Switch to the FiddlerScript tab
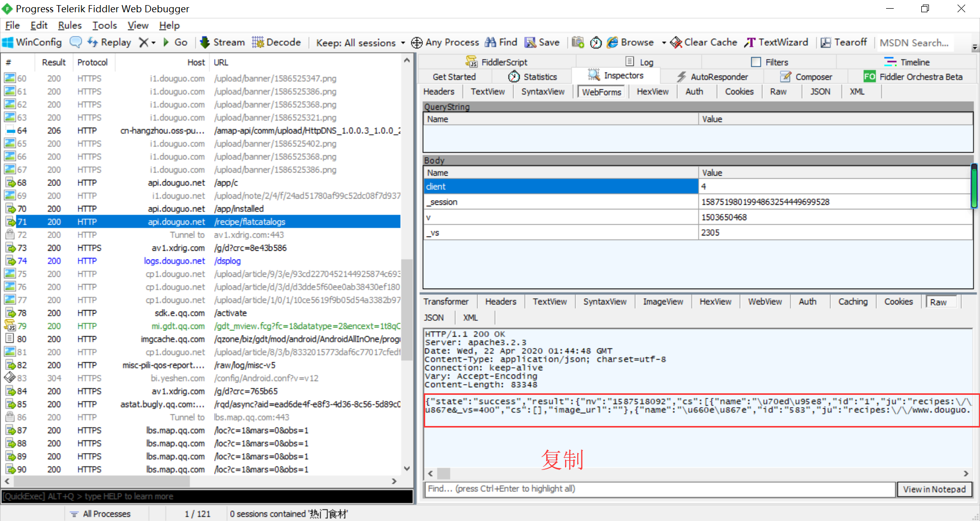Viewport: 980px width, 521px height. (x=496, y=62)
